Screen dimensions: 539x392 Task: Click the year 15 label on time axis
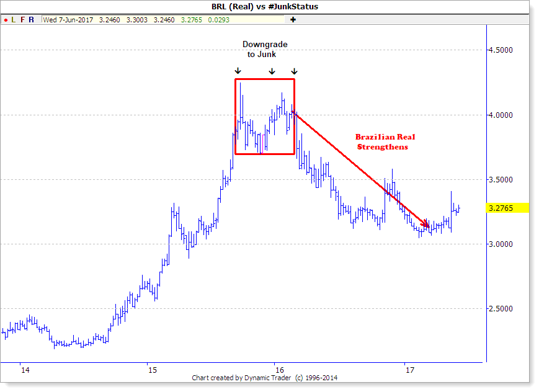click(x=153, y=370)
